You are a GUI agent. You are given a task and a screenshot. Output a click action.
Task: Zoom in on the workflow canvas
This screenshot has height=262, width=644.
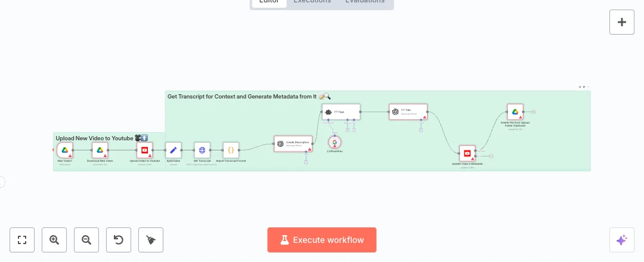pos(54,240)
